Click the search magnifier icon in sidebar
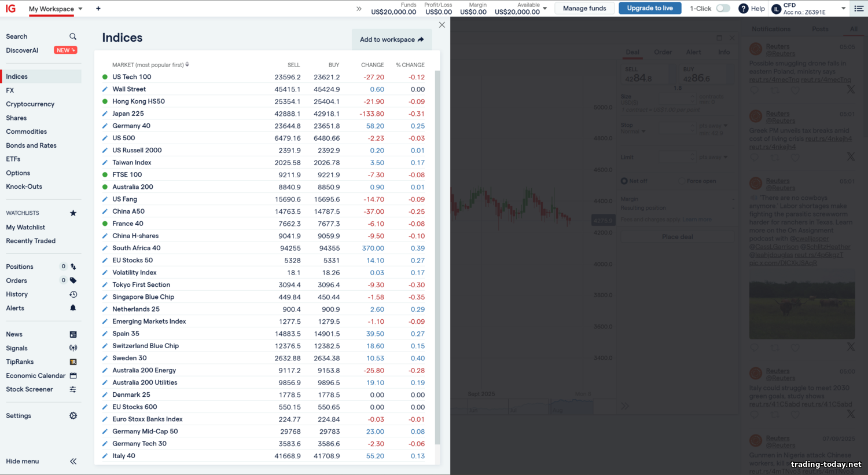Screen dimensions: 868x475 [x=73, y=36]
